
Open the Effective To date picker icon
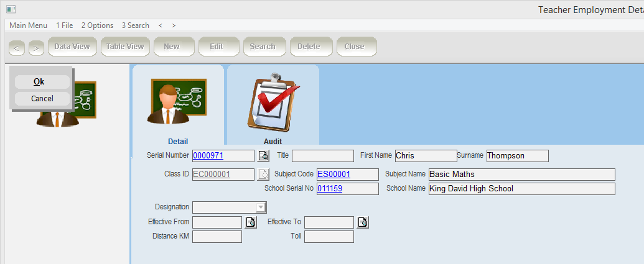pyautogui.click(x=363, y=222)
